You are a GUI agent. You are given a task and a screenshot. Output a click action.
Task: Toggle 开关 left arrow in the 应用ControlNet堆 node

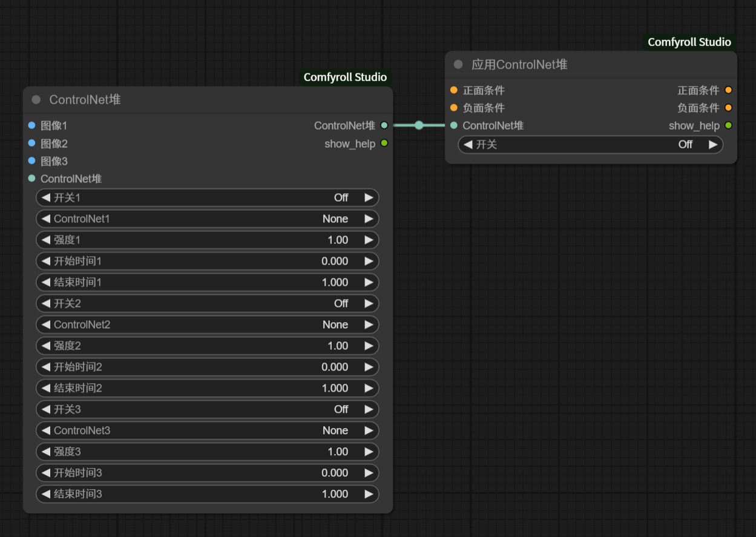[x=468, y=144]
